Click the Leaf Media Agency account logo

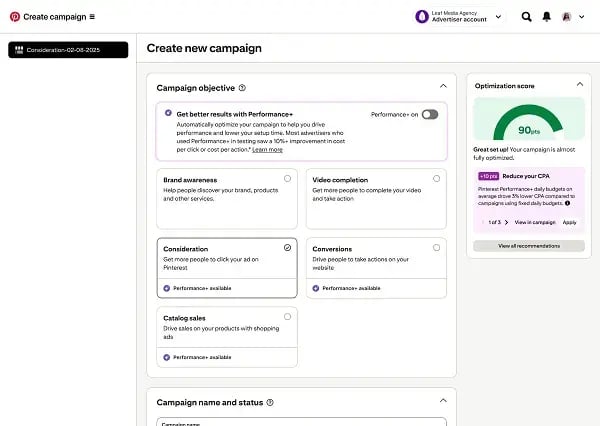tap(422, 17)
